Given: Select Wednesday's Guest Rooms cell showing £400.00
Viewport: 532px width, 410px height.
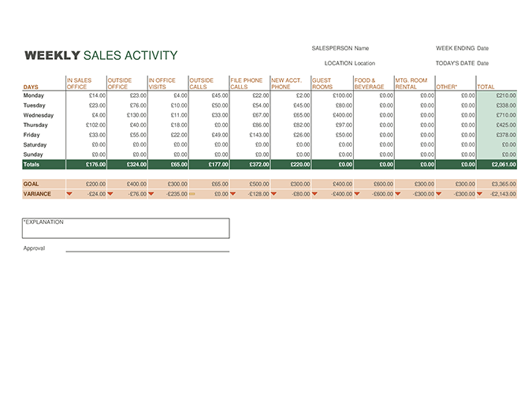Looking at the screenshot, I should 332,115.
